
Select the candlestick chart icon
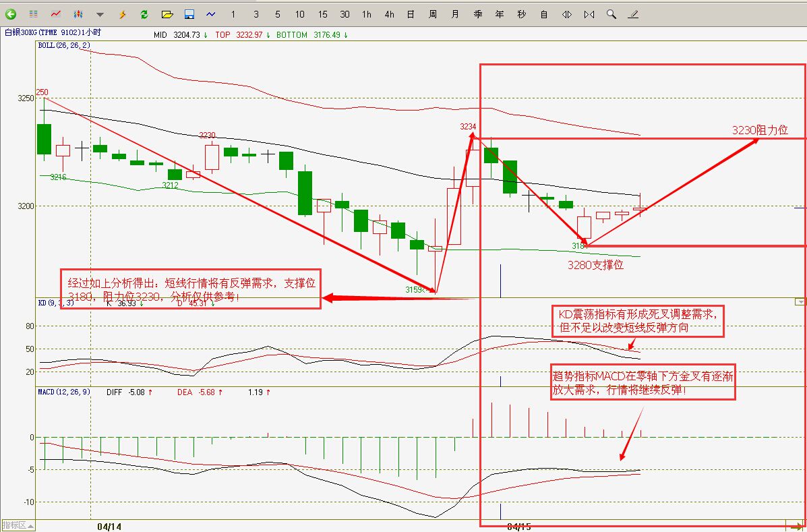click(x=78, y=14)
